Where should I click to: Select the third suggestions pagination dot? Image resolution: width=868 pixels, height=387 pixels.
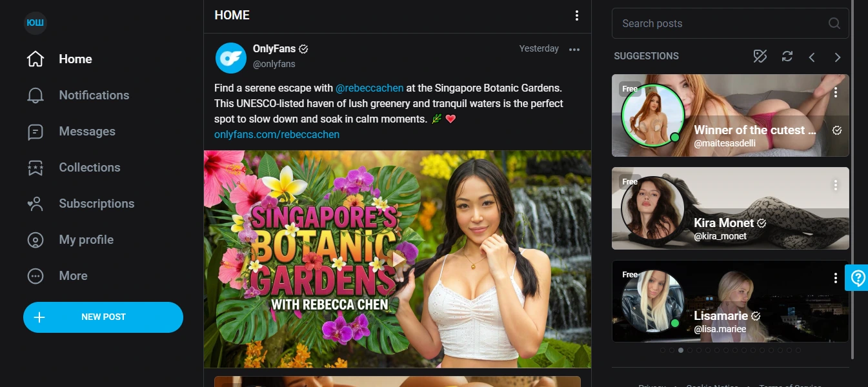point(681,350)
